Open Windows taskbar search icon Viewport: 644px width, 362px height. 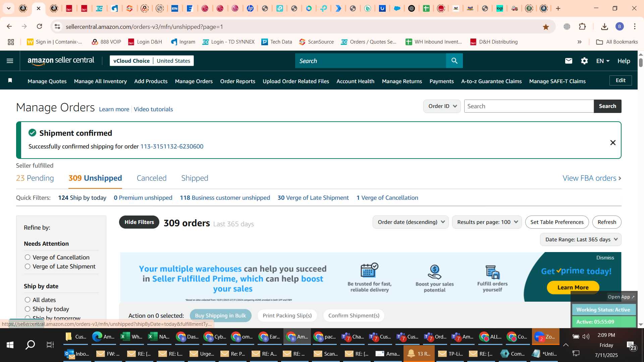click(x=30, y=345)
